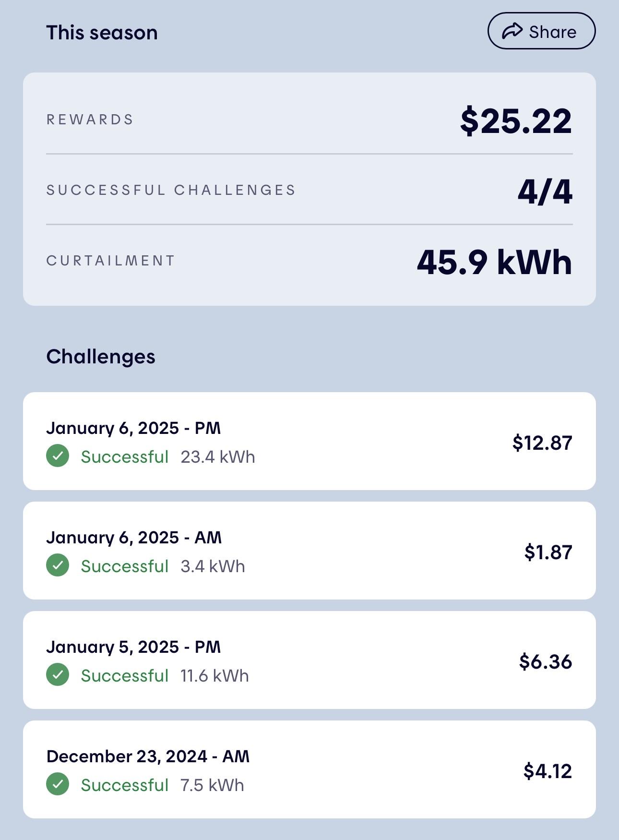Image resolution: width=619 pixels, height=840 pixels.
Task: Click the 23.4 kWh curtailment label
Action: 218,456
